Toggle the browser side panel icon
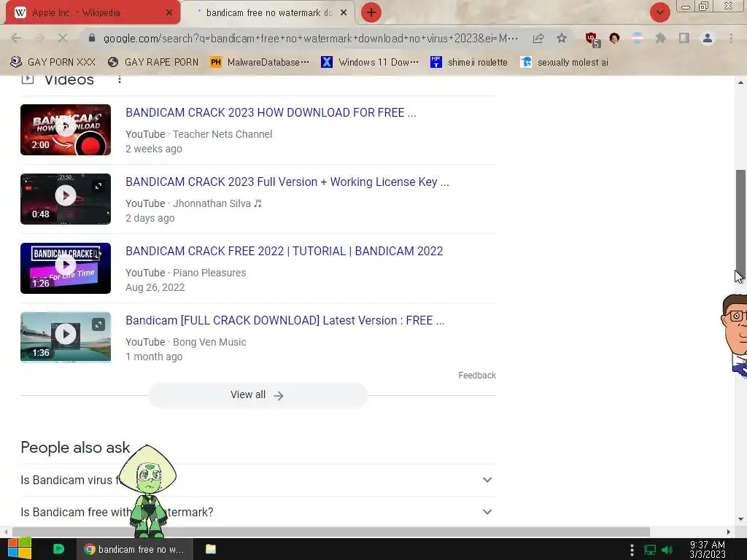Image resolution: width=747 pixels, height=560 pixels. pyautogui.click(x=684, y=38)
